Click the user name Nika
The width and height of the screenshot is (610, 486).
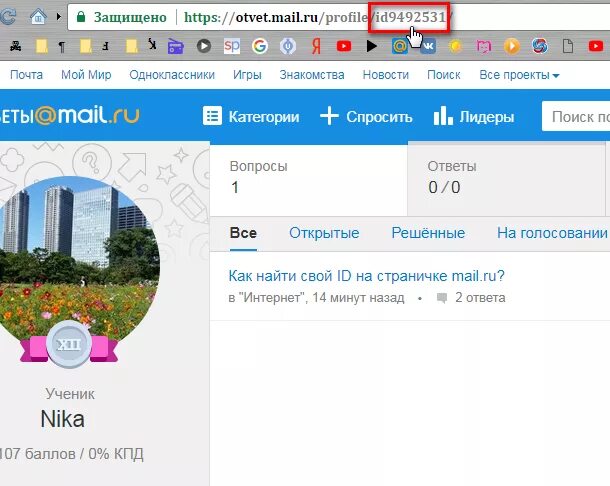[63, 419]
